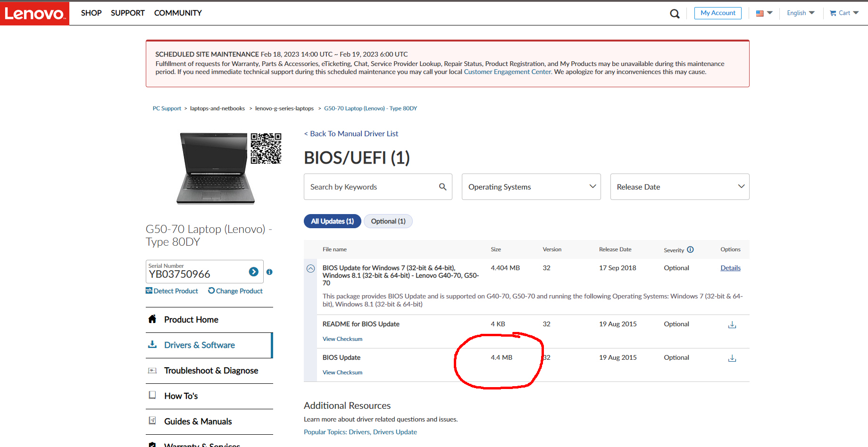Viewport: 868px width, 447px height.
Task: Go to PC Support breadcrumb
Action: tap(167, 108)
